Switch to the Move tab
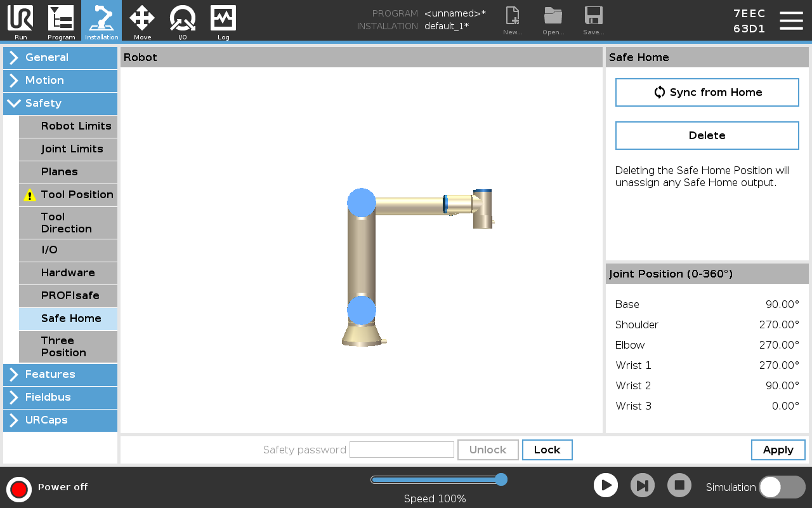The width and height of the screenshot is (812, 508). pyautogui.click(x=142, y=20)
